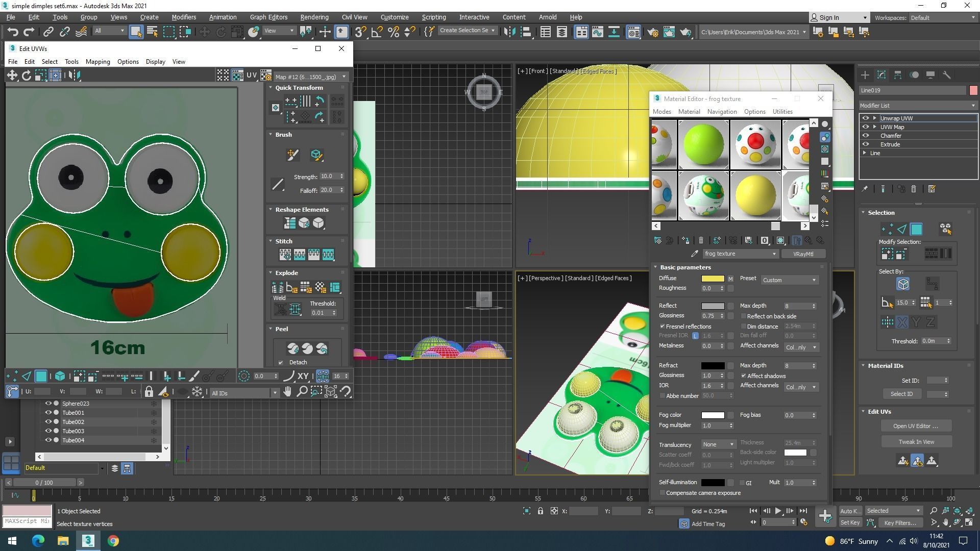The width and height of the screenshot is (980, 551).
Task: Toggle the 3D Snaps icon
Action: [360, 32]
